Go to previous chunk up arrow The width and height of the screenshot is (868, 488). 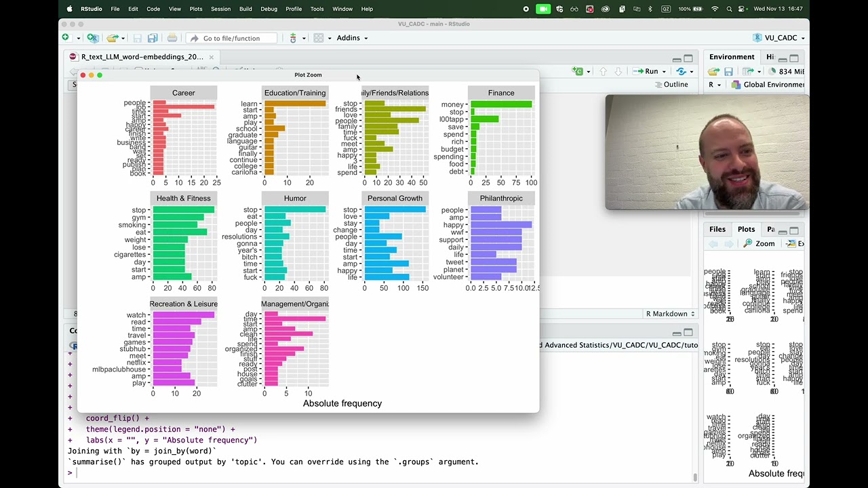coord(603,71)
